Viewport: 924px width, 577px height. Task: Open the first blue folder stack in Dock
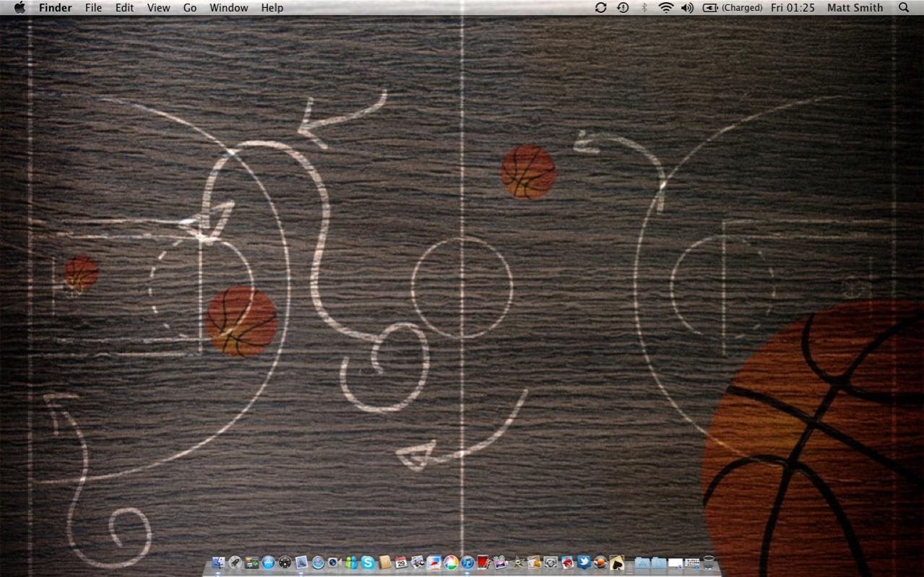pos(642,563)
